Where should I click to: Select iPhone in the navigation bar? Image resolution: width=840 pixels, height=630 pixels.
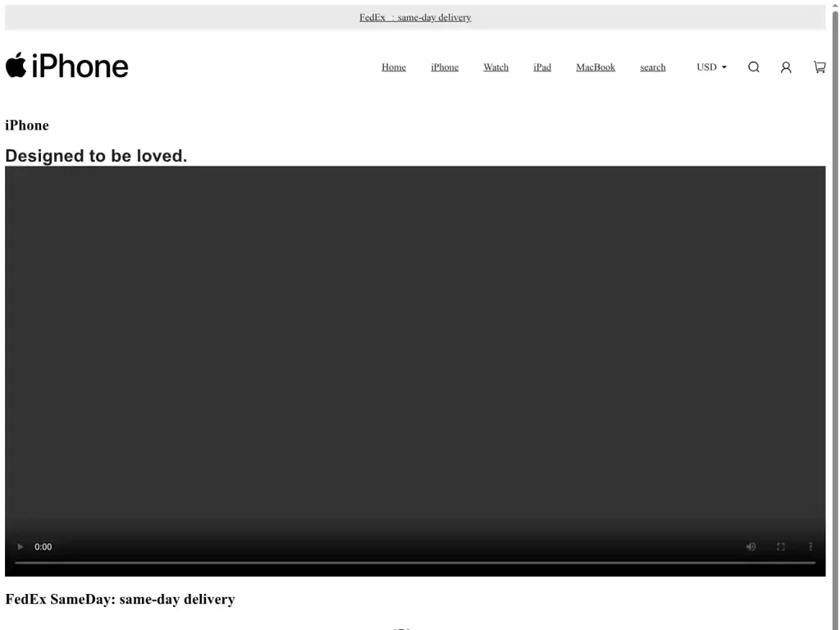[x=445, y=67]
